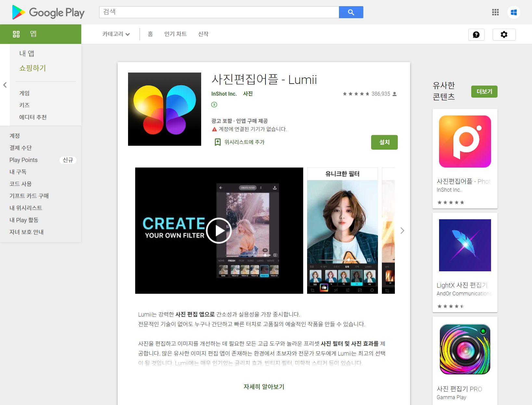Screen dimensions: 532x405
Task: Open 게임 category in sidebar
Action: pyautogui.click(x=24, y=93)
